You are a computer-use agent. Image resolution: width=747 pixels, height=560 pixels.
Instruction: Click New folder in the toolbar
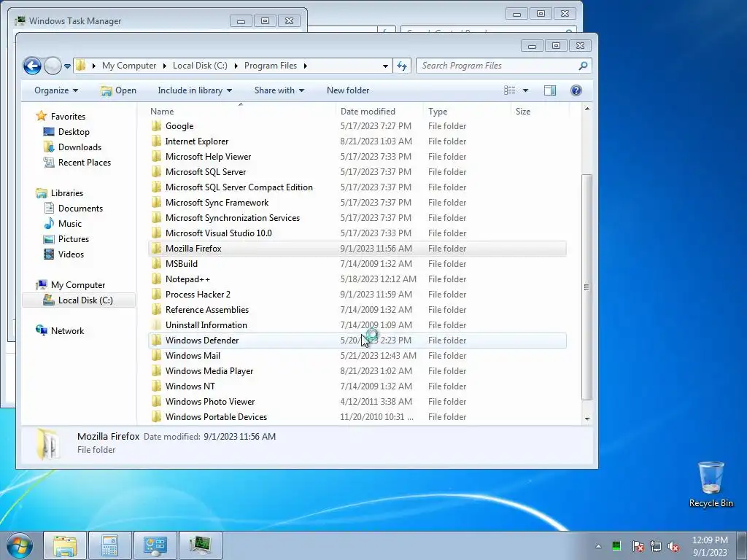point(348,90)
